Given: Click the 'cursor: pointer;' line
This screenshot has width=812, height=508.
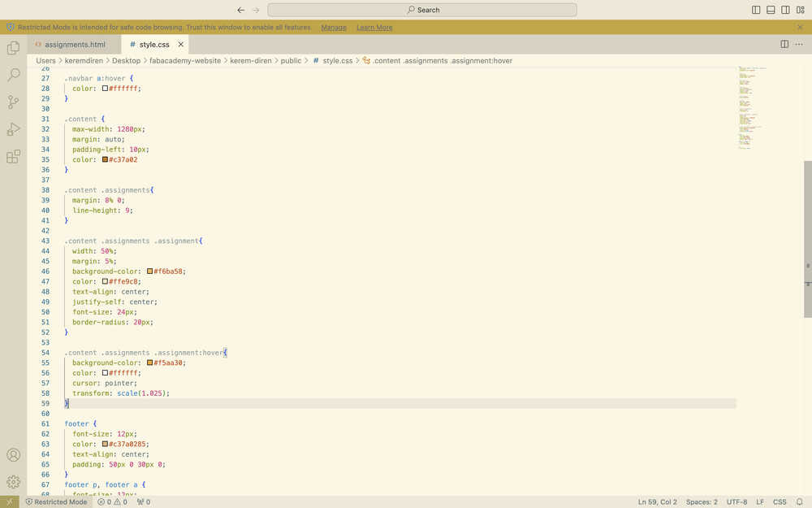Looking at the screenshot, I should point(105,383).
